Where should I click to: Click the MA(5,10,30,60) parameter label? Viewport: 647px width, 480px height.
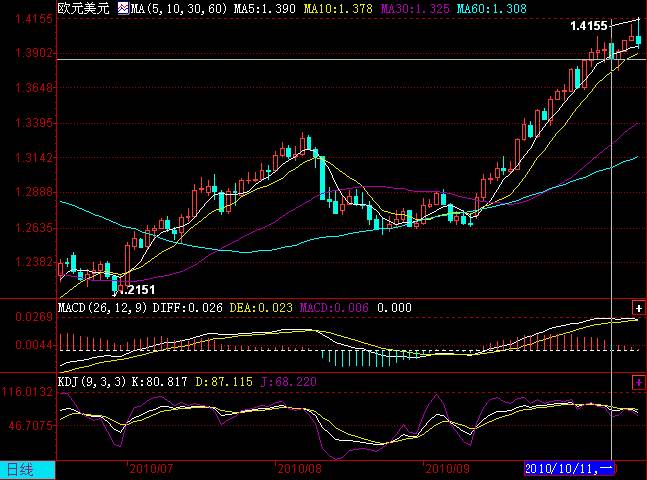click(179, 9)
